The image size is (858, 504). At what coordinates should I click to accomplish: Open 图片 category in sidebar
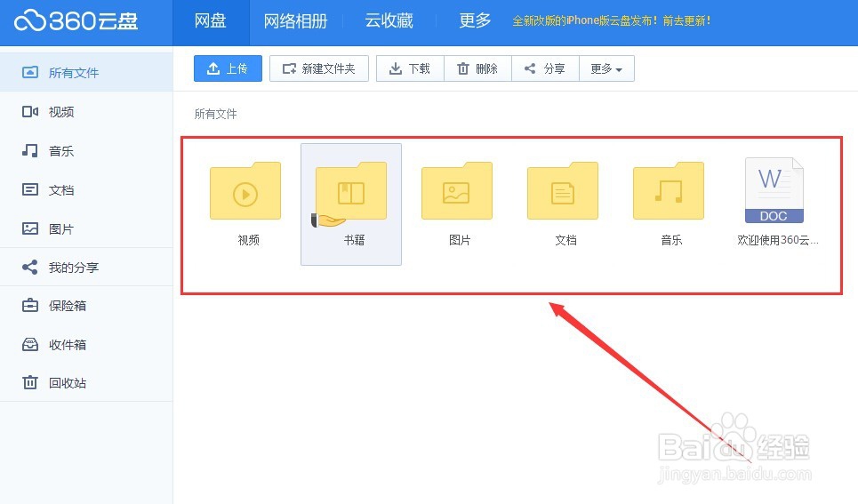pos(86,228)
